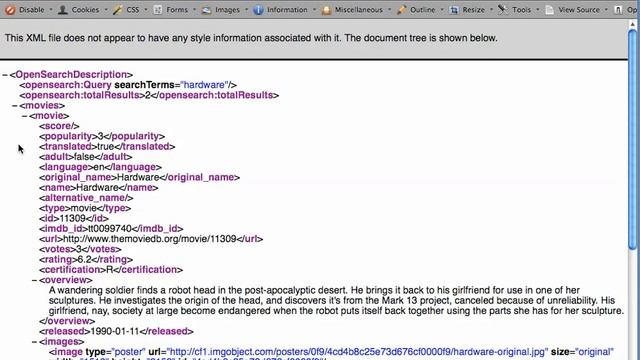The height and width of the screenshot is (360, 640).
Task: Open the Information dropdown arrow
Action: tap(314, 9)
